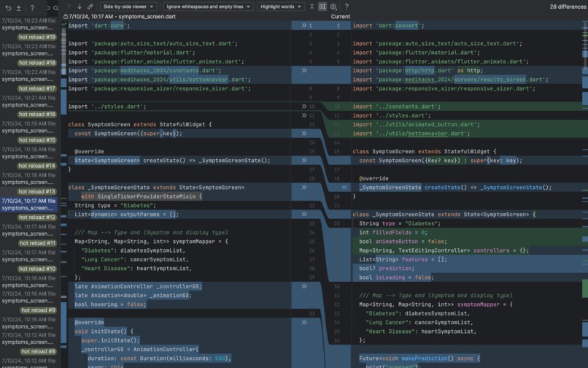Open the 10:21 AM symptoms_screen revision
The image size is (588, 368).
(x=28, y=101)
